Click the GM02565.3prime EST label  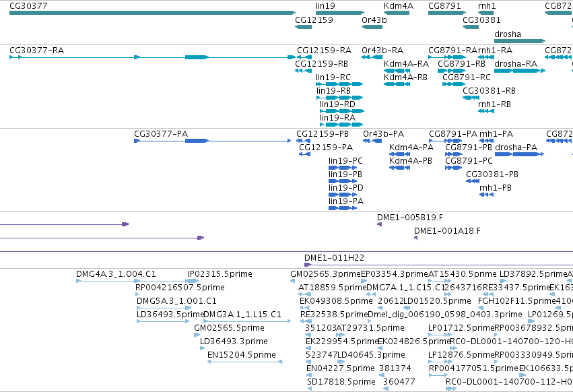pos(326,274)
